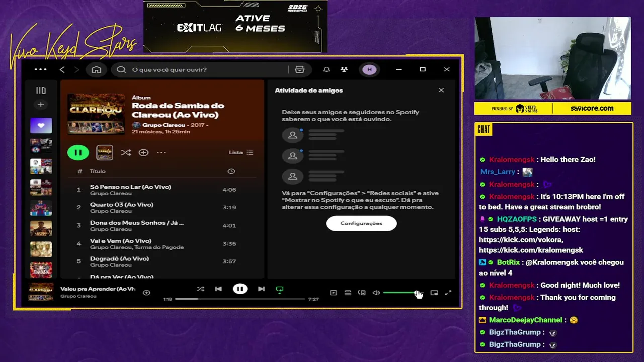Click the 'Configurações' button
644x362 pixels.
click(x=361, y=223)
